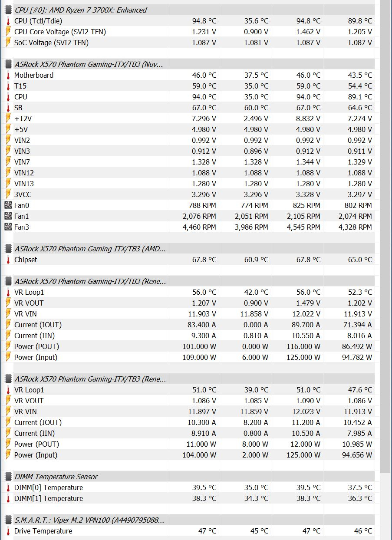Select the 'DIMM Temperature Sensor' section header
392x540 pixels.
pos(56,476)
